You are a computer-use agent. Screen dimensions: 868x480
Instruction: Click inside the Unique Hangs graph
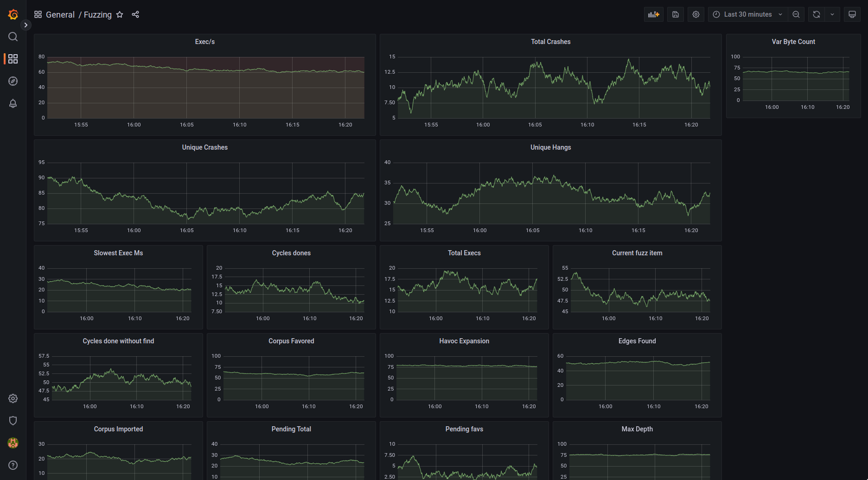click(x=552, y=193)
